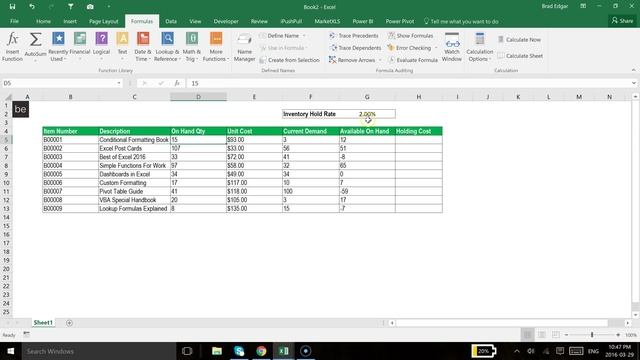Click the camera icon in quick access toolbar
This screenshot has width=640, height=360.
pos(90,7)
